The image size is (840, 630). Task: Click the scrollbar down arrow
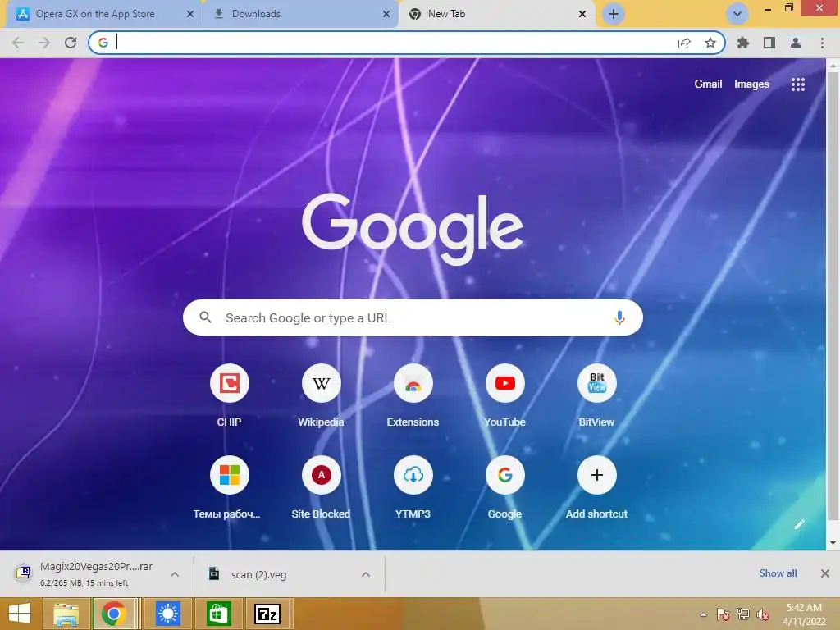click(x=833, y=543)
